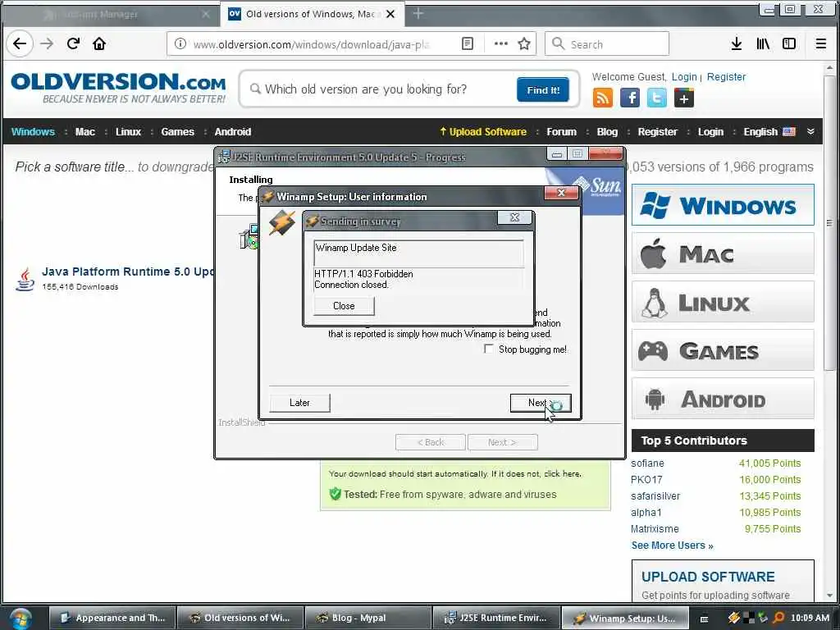840x630 pixels.
Task: Click the page vertical scrollbar thumb
Action: (x=830, y=222)
